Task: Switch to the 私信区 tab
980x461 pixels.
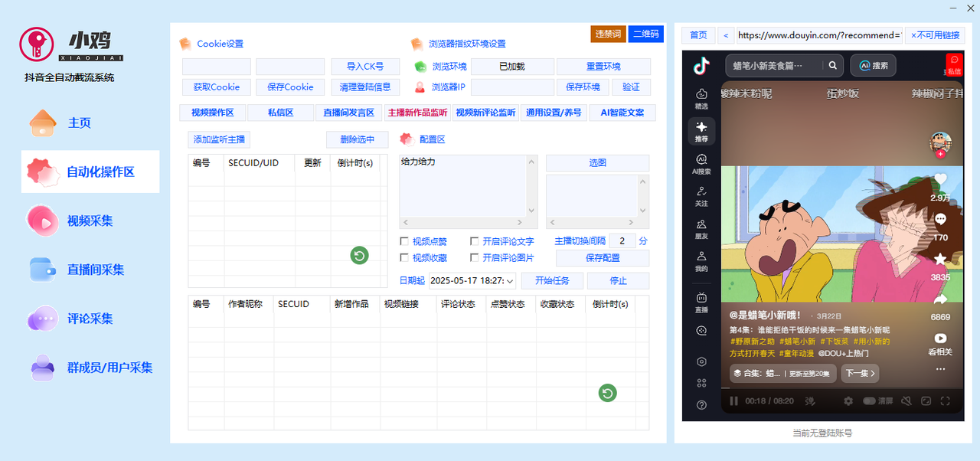Action: (280, 113)
